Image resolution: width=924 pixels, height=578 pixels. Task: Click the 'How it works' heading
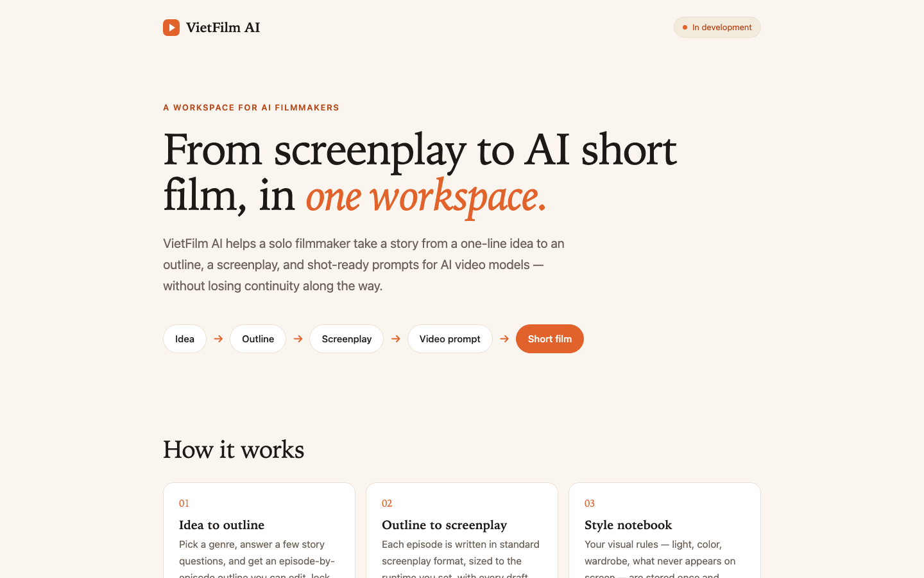(x=234, y=450)
